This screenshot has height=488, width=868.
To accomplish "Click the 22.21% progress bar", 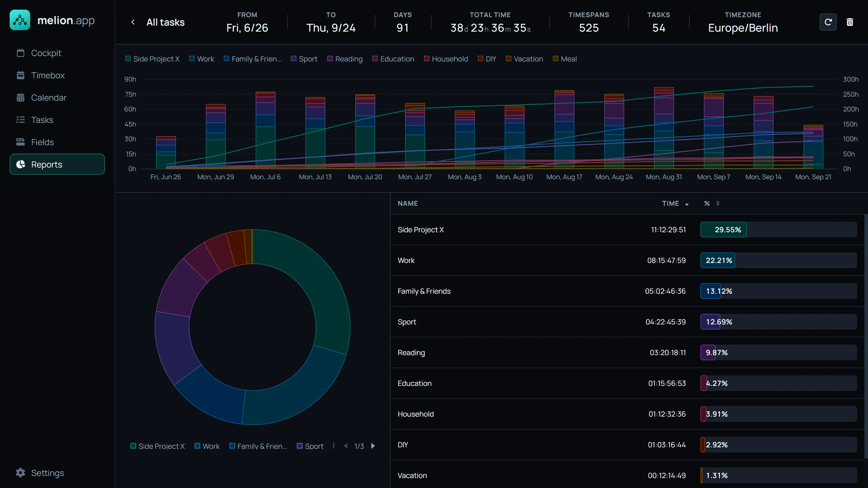I will click(778, 260).
